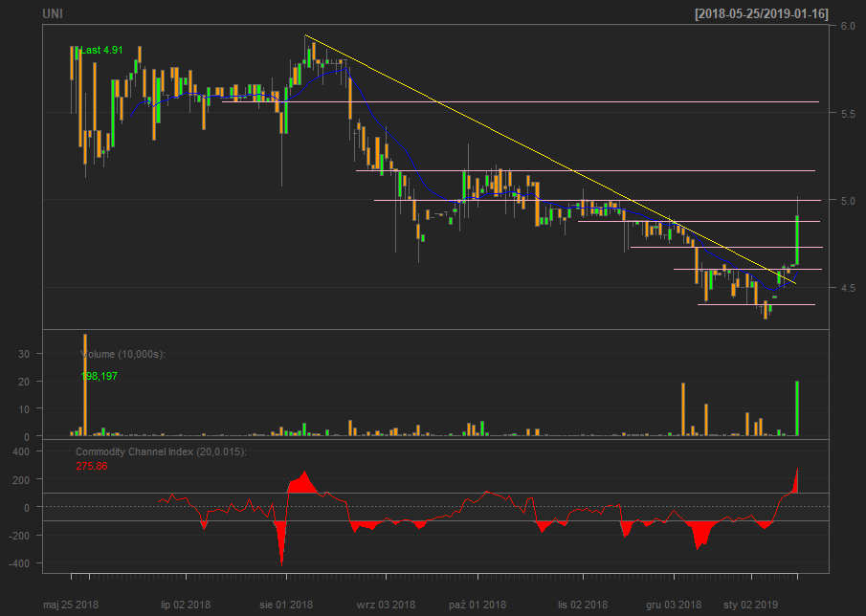Click the large green final candlestick near 4.9
The height and width of the screenshot is (616, 866).
pyautogui.click(x=797, y=240)
